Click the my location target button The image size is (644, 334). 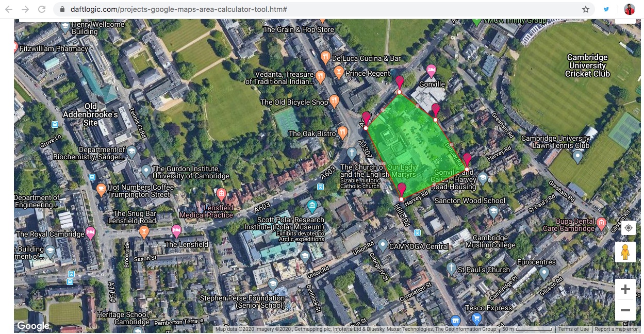[x=628, y=228]
